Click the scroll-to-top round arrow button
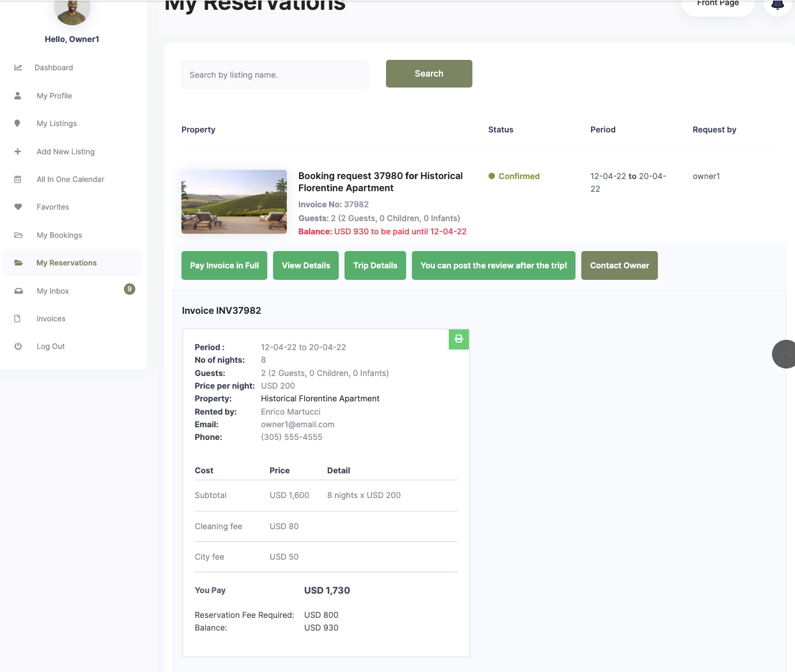The height and width of the screenshot is (672, 795). click(785, 354)
